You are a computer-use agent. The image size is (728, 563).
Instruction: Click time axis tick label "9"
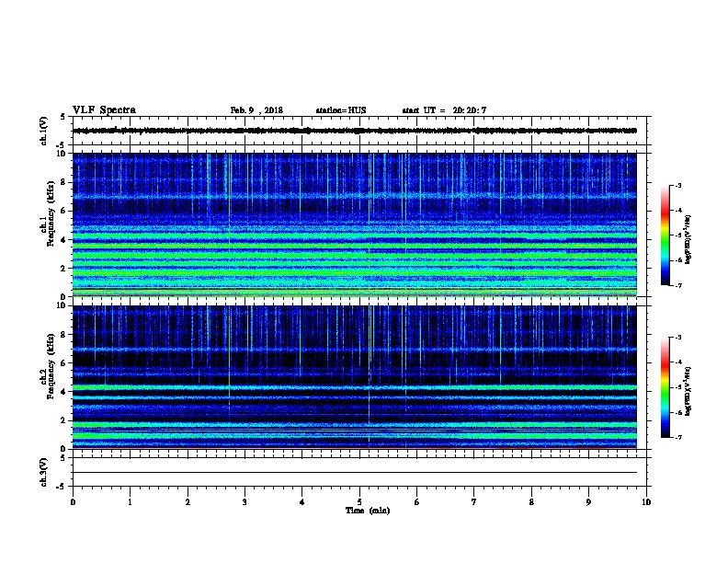(588, 502)
